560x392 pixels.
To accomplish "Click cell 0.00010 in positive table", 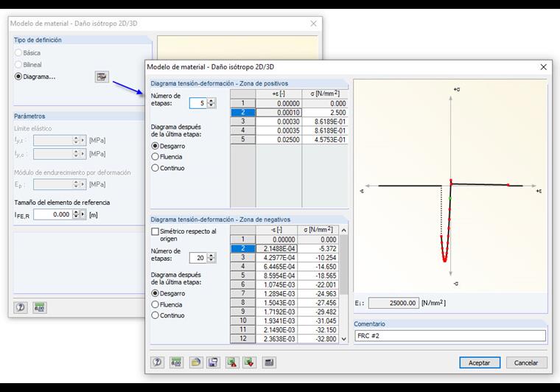I will [x=279, y=113].
